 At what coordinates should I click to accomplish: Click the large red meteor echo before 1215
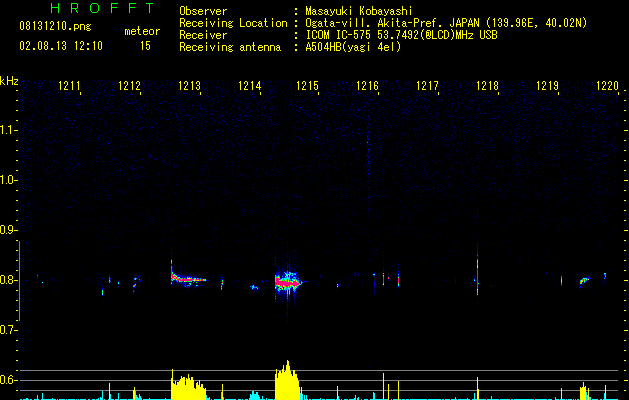point(288,283)
